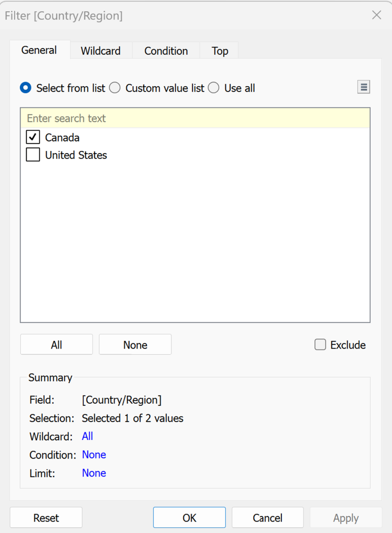This screenshot has height=533, width=392.
Task: Go to the Top tab
Action: [x=220, y=51]
